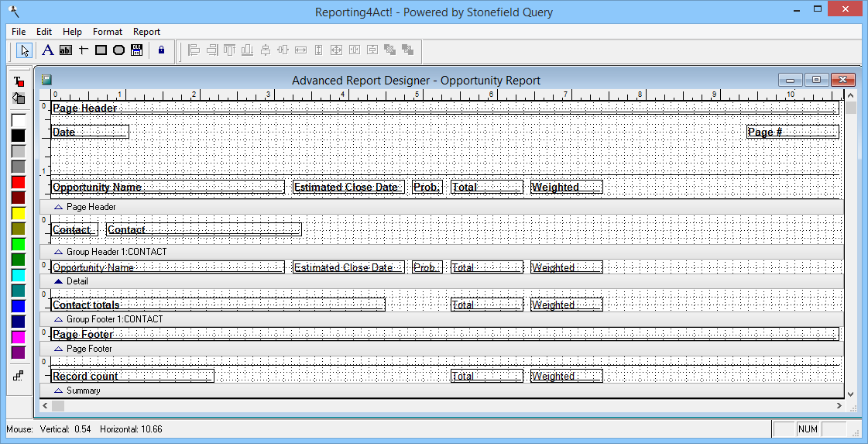Viewport: 868px width, 444px height.
Task: Click Same Height layout icon
Action: (318, 50)
